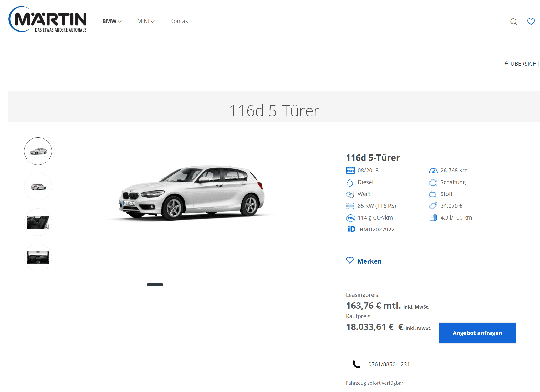Click the Schaltung transmission label
The width and height of the screenshot is (540, 392).
pyautogui.click(x=453, y=182)
